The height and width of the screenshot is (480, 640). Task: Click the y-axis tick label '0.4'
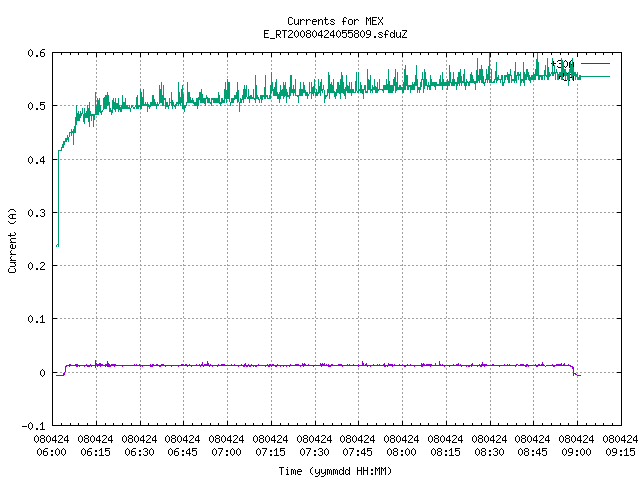point(36,160)
